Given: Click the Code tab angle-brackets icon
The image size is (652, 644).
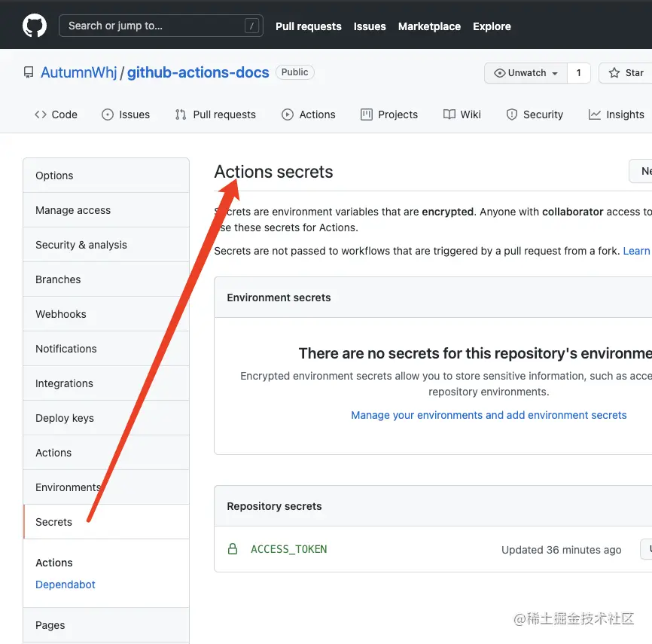Looking at the screenshot, I should pos(41,114).
